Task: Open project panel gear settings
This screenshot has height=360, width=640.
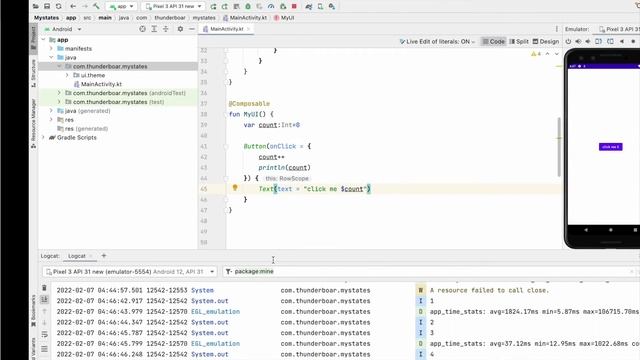Action: click(180, 29)
